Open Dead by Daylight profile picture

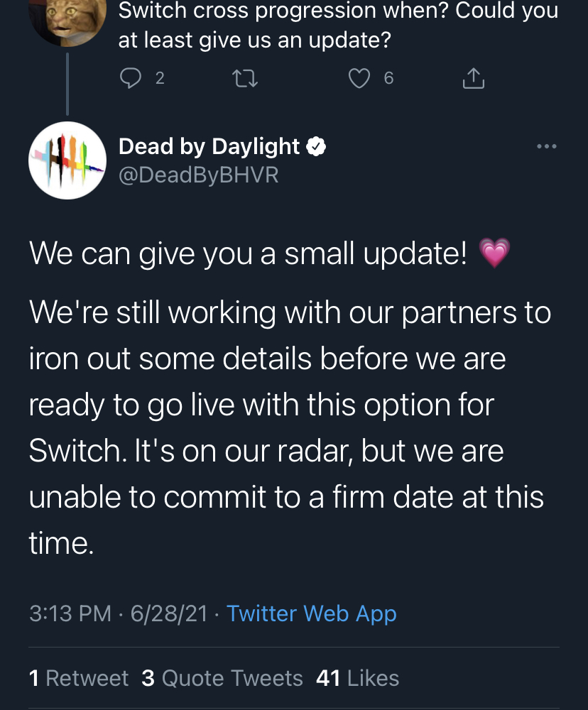tap(67, 160)
